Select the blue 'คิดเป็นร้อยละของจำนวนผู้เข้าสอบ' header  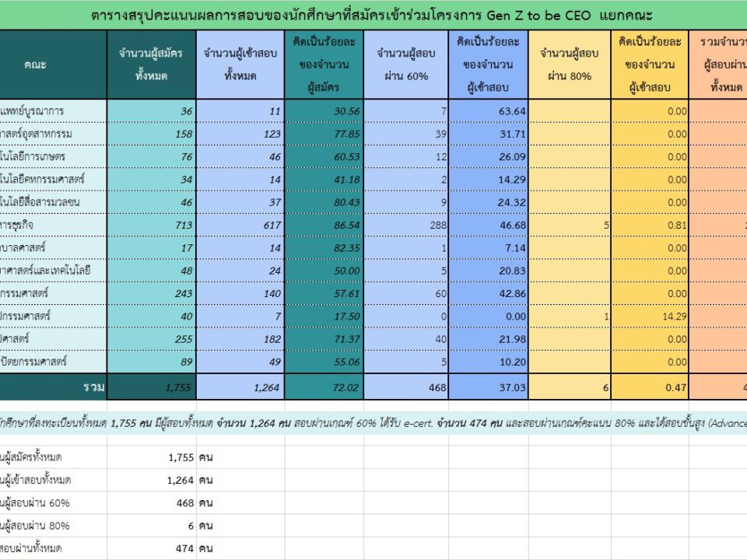[489, 65]
